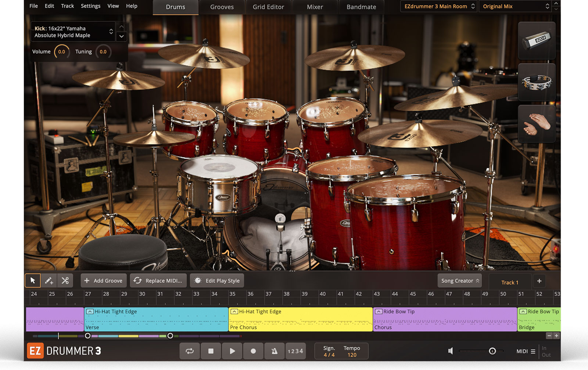Collapse the Pre Chorus block expander
Image resolution: width=588 pixels, height=370 pixels.
[x=234, y=312]
